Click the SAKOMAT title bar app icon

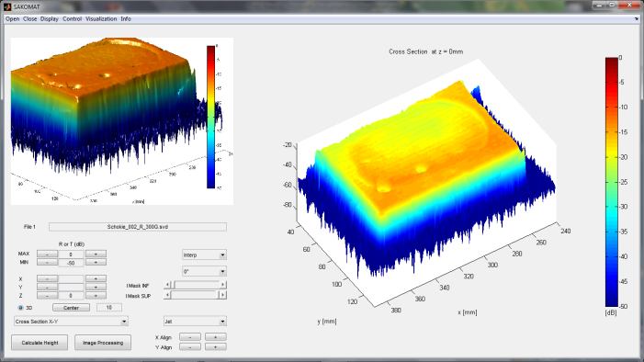(x=7, y=6)
